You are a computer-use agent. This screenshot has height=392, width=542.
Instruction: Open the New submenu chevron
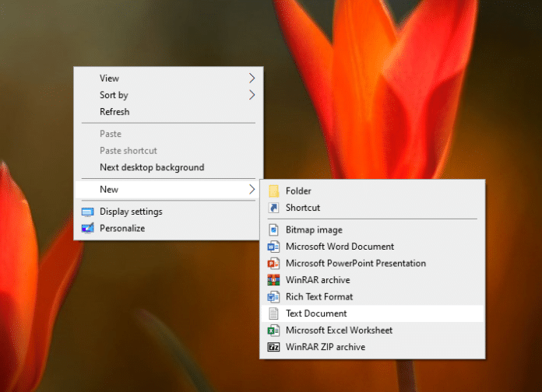(x=252, y=189)
